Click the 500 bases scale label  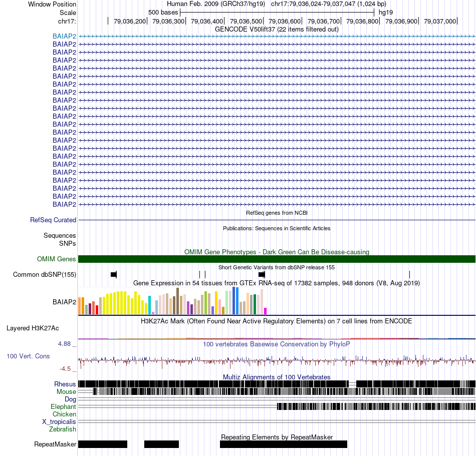pyautogui.click(x=163, y=13)
